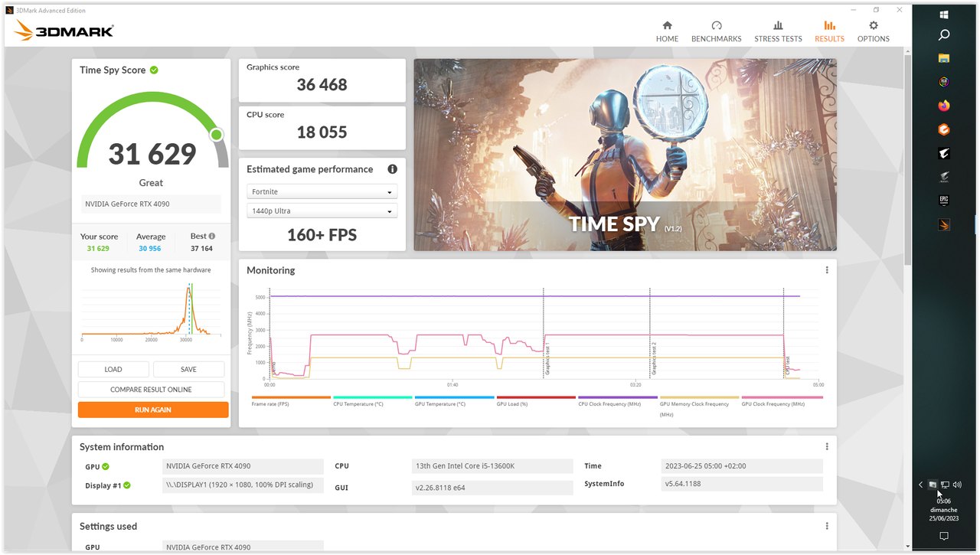This screenshot has width=980, height=555.
Task: Open the Fortnite game dropdown
Action: 322,191
